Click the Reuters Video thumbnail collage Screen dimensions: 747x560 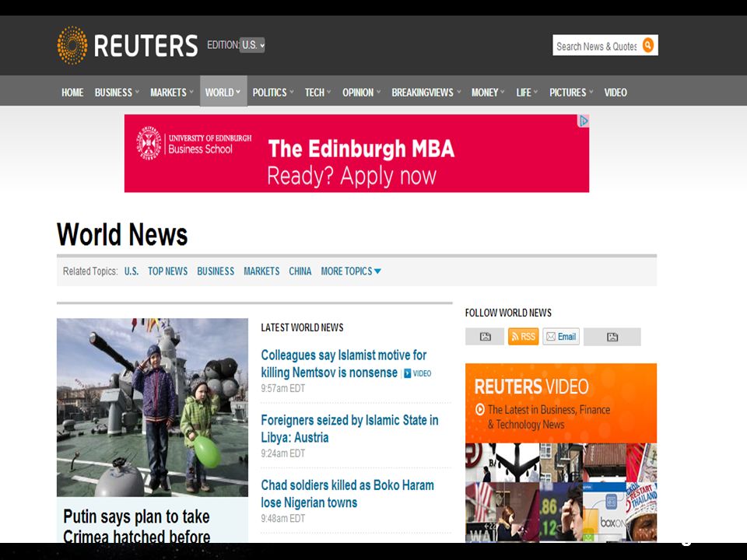561,492
